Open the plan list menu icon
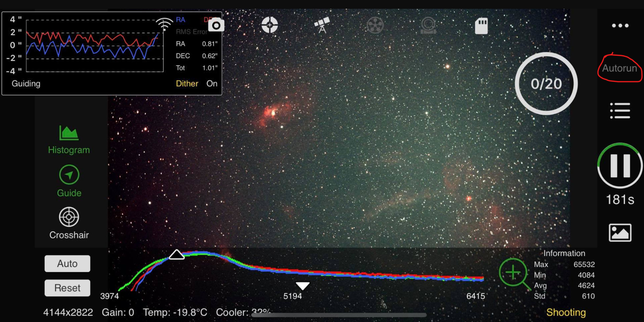This screenshot has height=322, width=644. (620, 111)
